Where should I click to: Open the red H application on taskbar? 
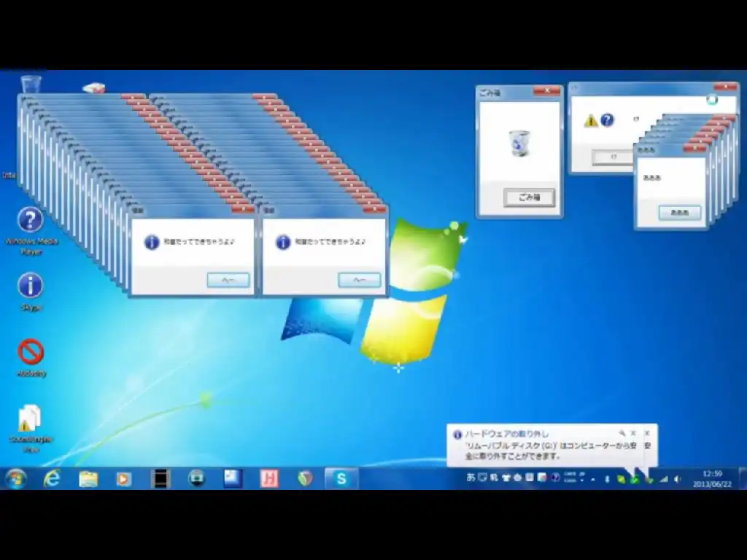[x=269, y=478]
